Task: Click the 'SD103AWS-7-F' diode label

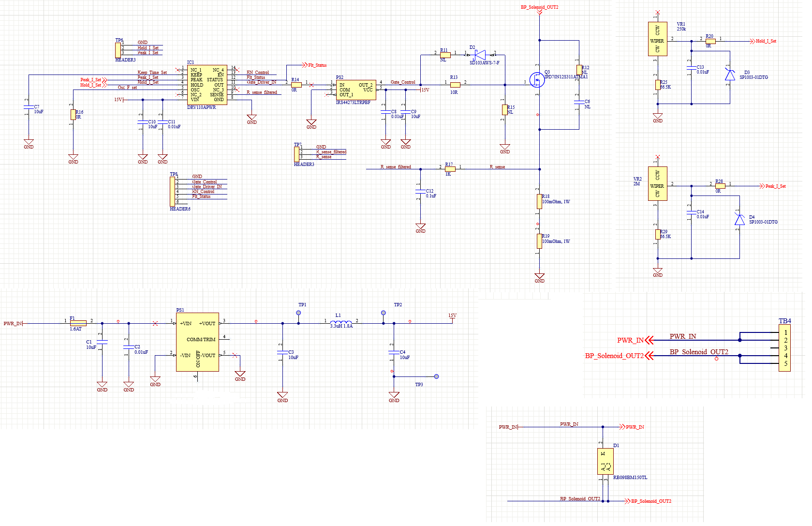Action: [485, 63]
